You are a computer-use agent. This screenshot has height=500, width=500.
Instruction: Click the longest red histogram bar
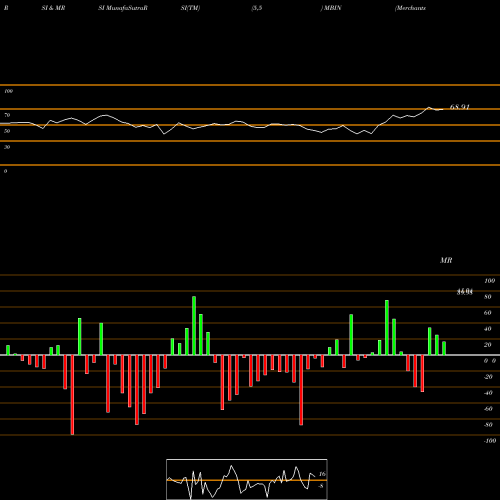(x=72, y=395)
